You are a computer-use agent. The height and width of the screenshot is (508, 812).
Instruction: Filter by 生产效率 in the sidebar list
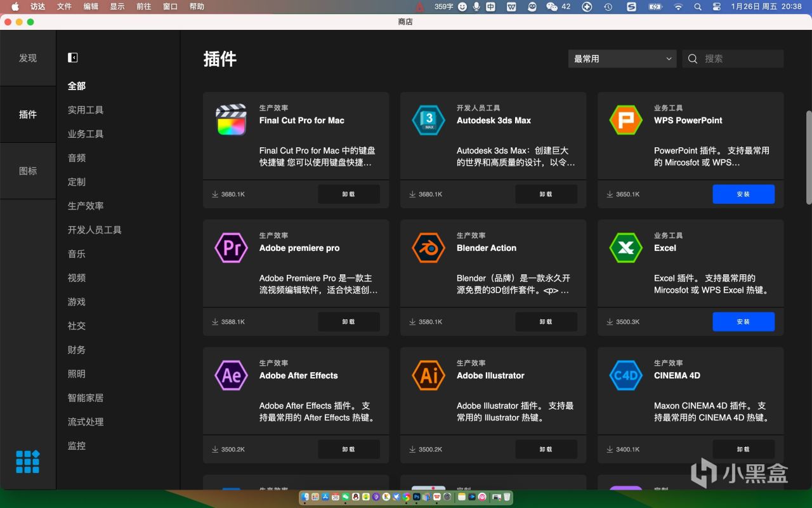[x=86, y=206]
